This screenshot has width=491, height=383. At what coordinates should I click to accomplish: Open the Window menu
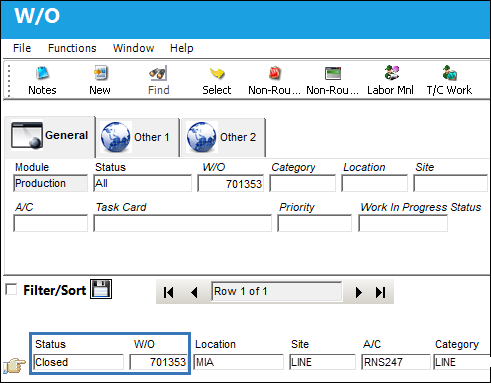133,48
